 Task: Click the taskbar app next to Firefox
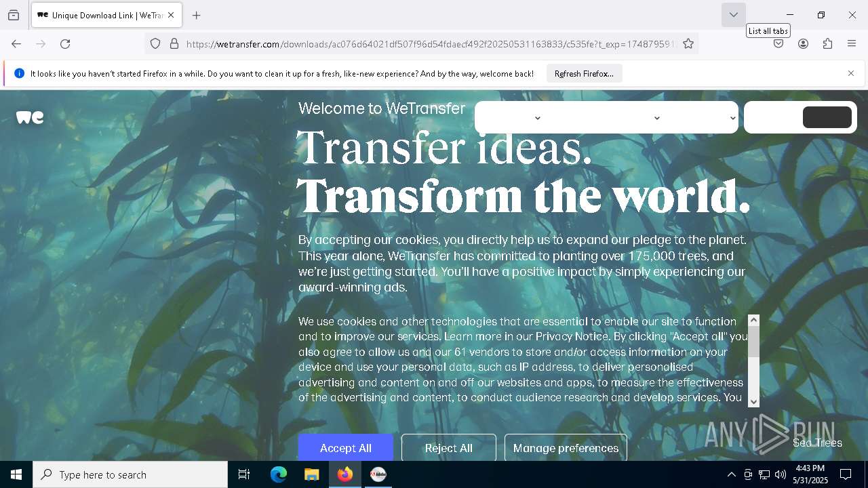pyautogui.click(x=378, y=474)
